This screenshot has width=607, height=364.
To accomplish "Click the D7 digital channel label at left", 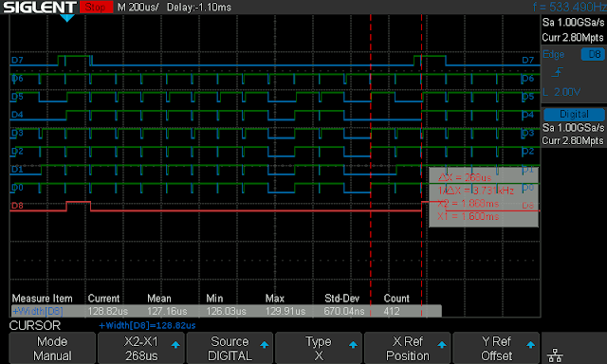I will 17,60.
